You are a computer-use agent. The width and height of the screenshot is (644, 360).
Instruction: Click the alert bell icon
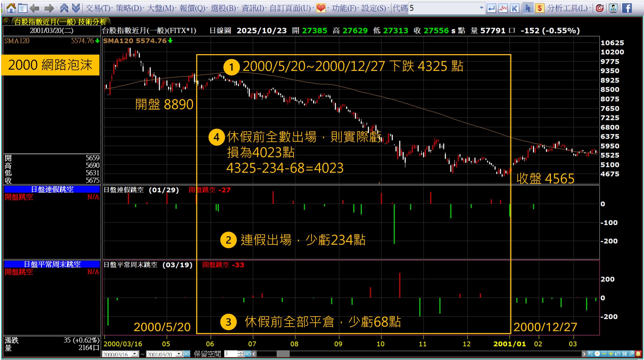click(638, 354)
